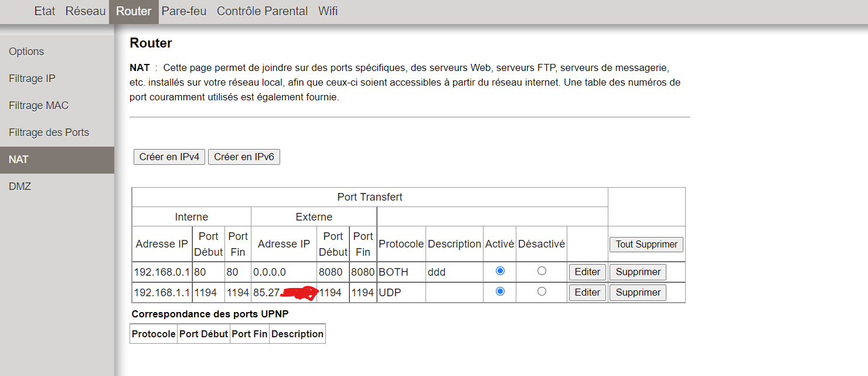The width and height of the screenshot is (868, 376).
Task: Open Filtrage des Ports page
Action: pos(49,133)
